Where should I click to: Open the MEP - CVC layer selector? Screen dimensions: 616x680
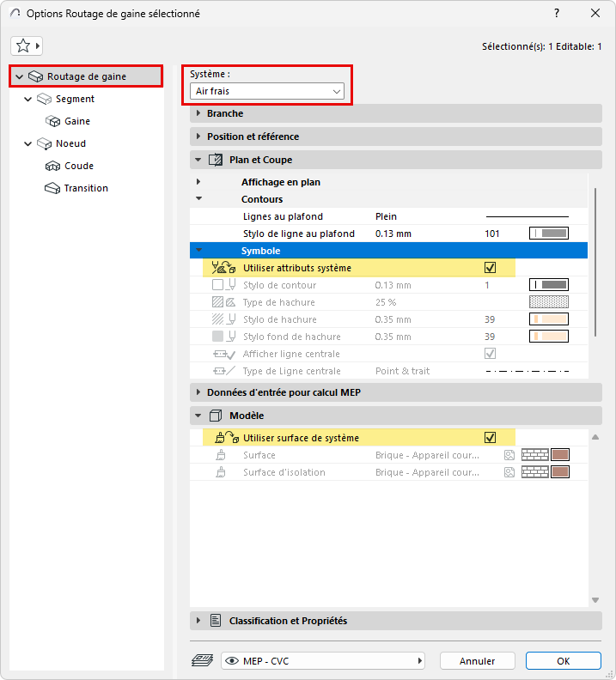click(323, 661)
